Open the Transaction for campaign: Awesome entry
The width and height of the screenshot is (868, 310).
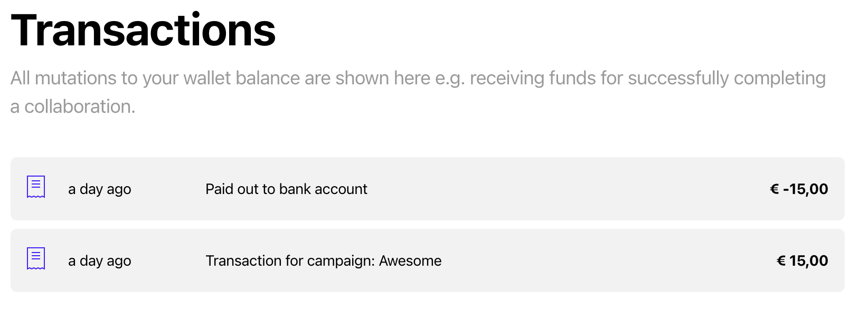323,261
